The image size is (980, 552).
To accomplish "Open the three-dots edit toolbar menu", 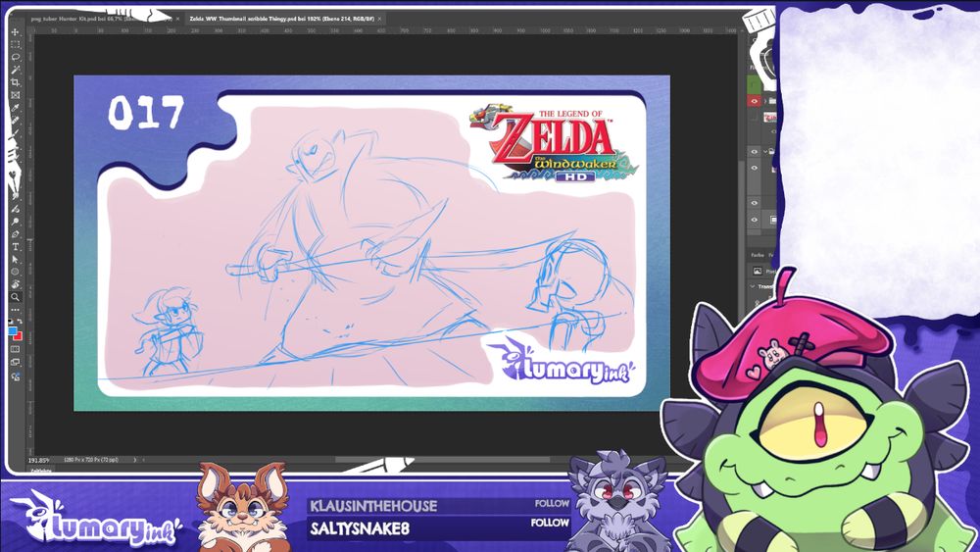I will click(15, 310).
